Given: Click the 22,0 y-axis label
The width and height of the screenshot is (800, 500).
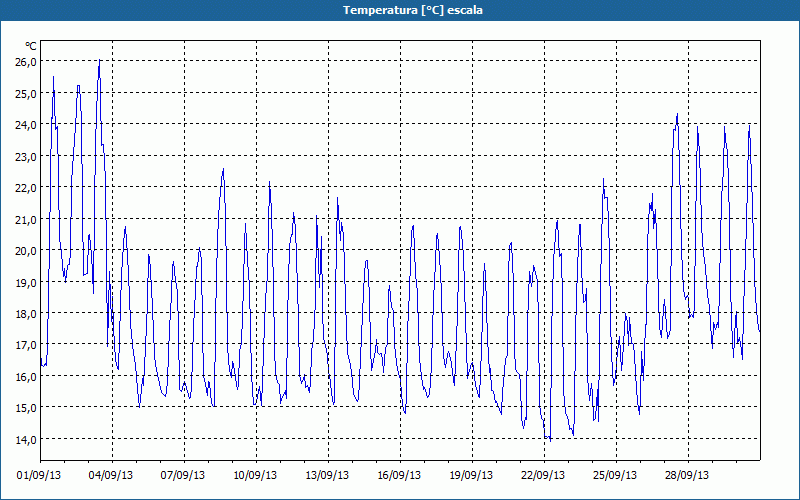Looking at the screenshot, I should coord(26,188).
